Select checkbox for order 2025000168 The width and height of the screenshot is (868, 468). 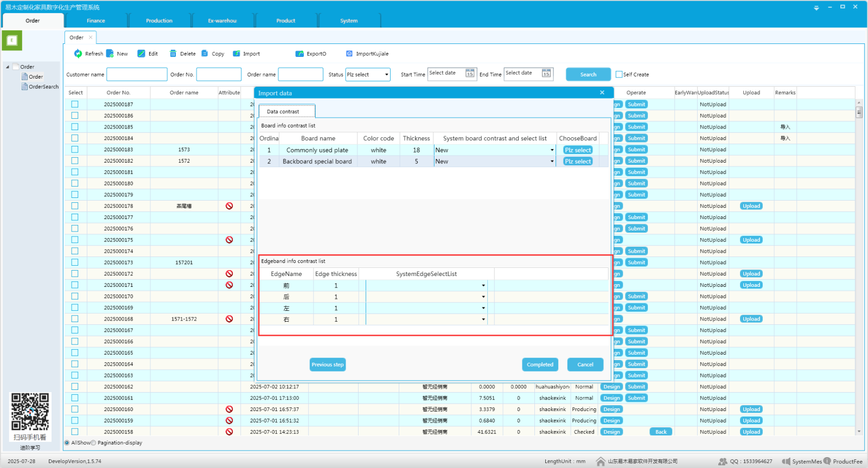[x=75, y=319]
